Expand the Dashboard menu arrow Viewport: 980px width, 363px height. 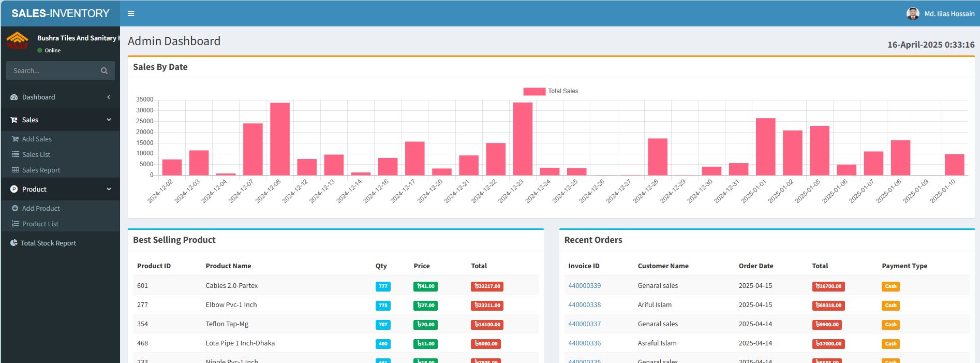click(x=109, y=97)
